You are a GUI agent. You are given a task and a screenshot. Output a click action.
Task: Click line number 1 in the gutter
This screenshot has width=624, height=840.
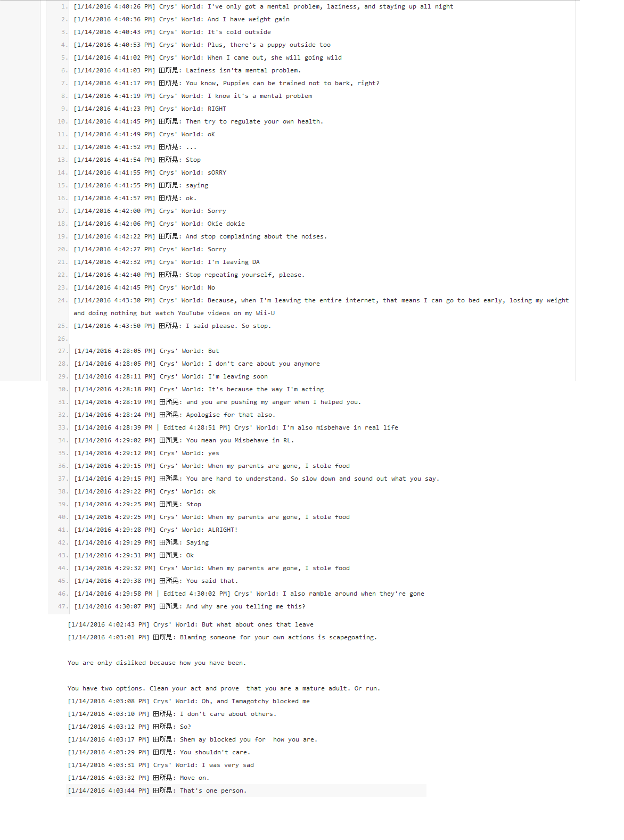(x=64, y=6)
